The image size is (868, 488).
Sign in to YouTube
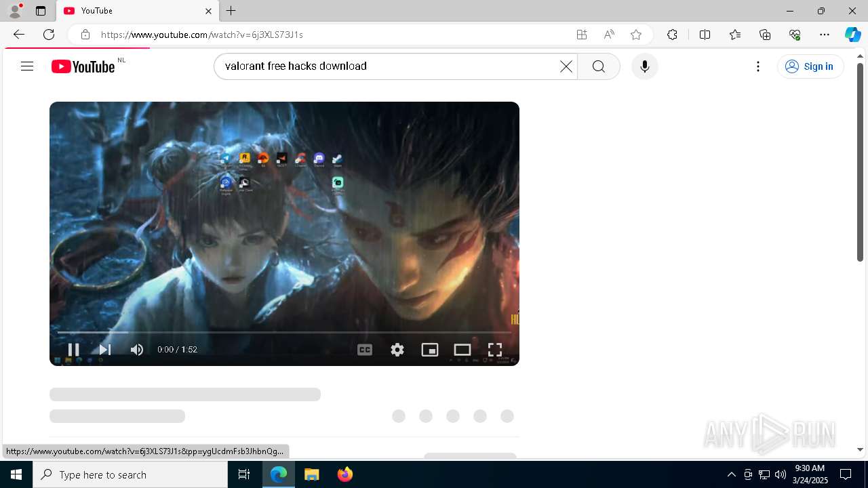point(810,66)
